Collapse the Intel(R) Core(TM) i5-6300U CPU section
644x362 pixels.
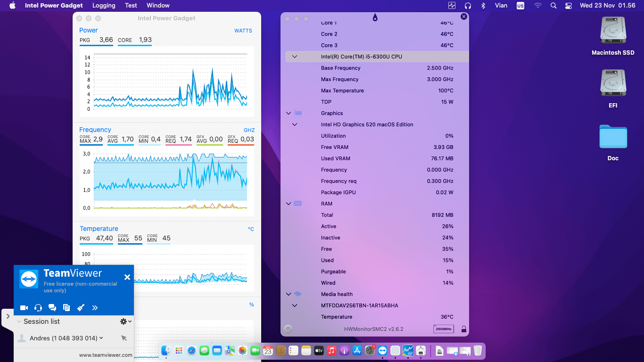294,57
